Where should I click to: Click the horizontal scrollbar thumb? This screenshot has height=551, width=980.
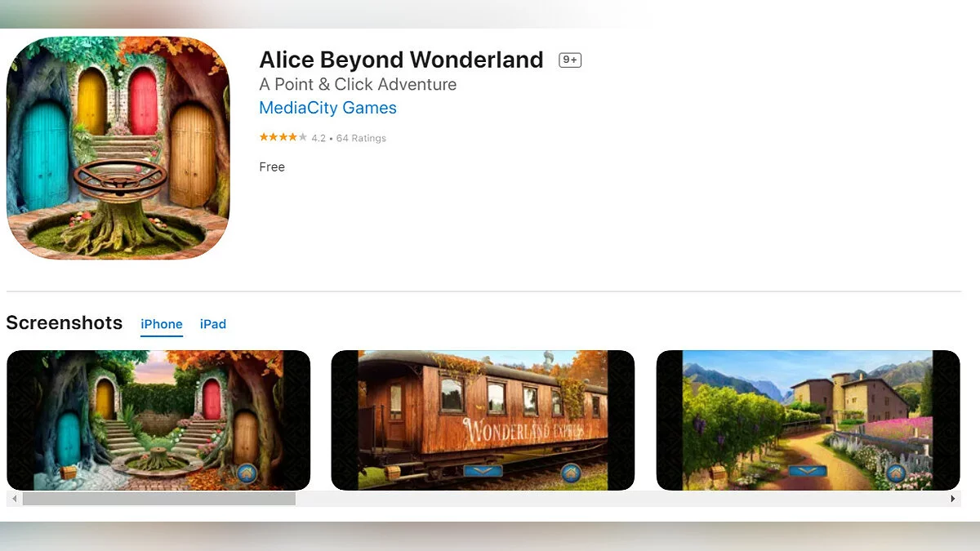158,499
